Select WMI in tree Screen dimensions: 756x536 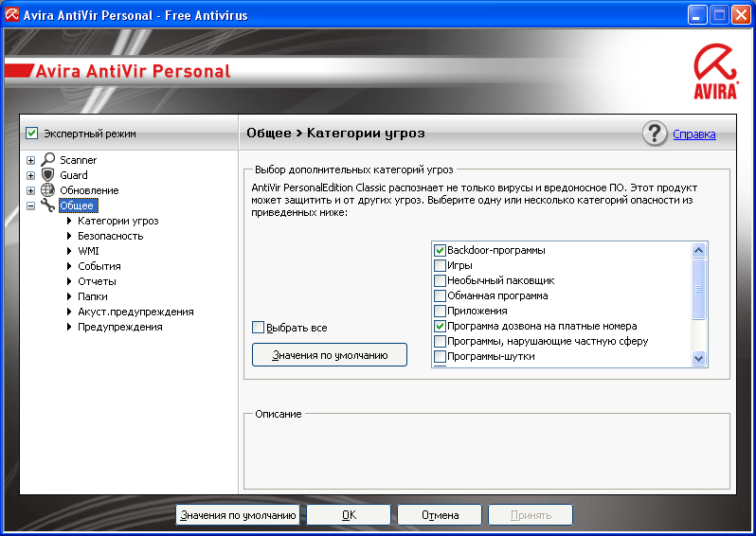(x=88, y=251)
